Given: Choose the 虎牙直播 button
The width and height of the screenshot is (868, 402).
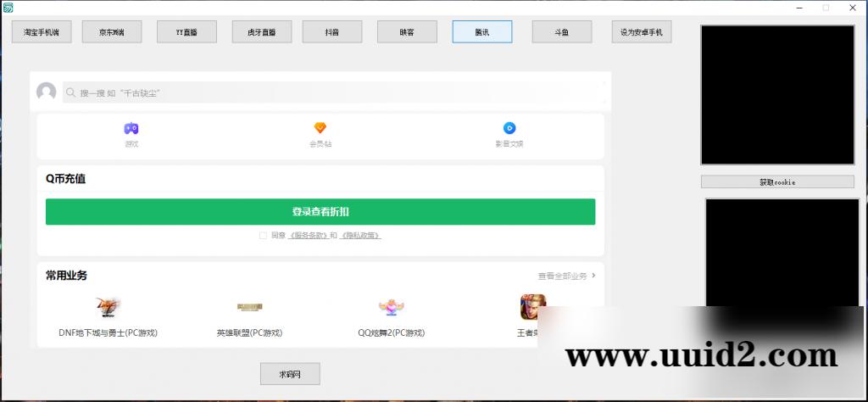Looking at the screenshot, I should tap(262, 32).
